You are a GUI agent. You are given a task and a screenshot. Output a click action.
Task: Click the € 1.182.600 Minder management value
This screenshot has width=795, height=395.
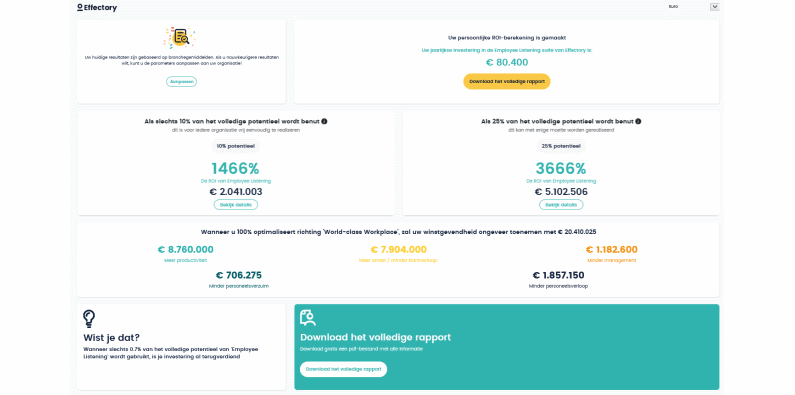[x=611, y=249]
